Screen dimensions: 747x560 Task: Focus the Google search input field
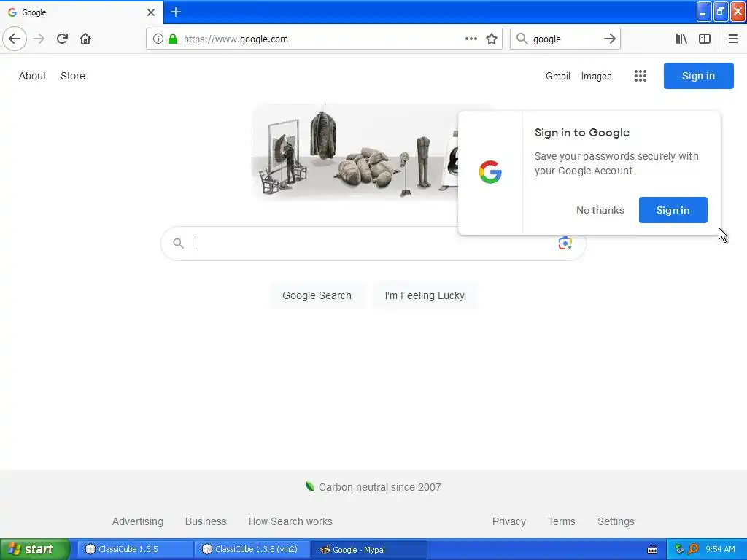[x=371, y=244]
